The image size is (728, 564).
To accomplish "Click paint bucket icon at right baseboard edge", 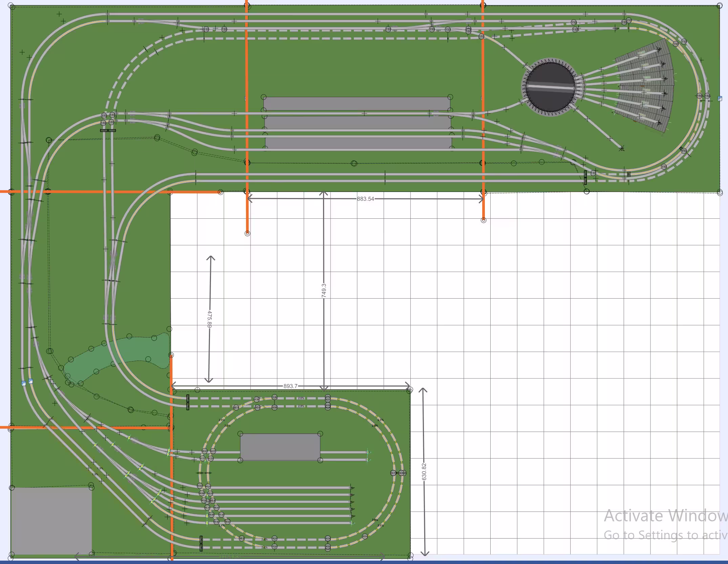I will (x=720, y=99).
